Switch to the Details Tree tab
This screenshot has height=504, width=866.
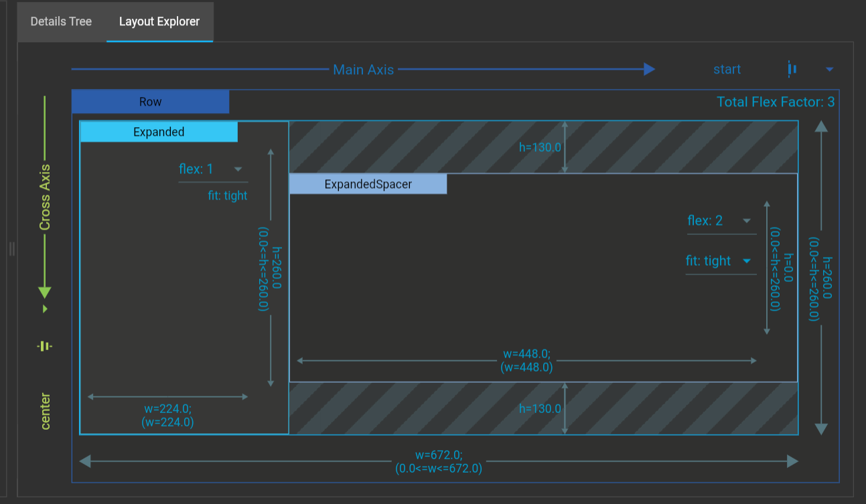pos(60,21)
